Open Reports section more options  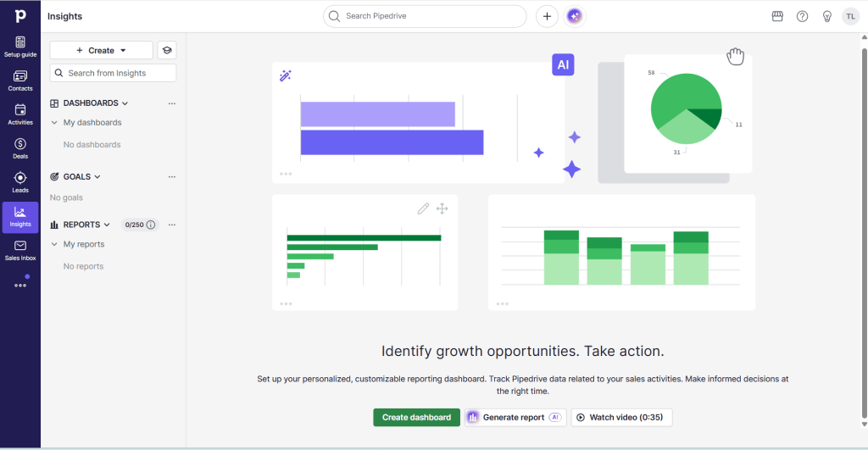point(171,225)
